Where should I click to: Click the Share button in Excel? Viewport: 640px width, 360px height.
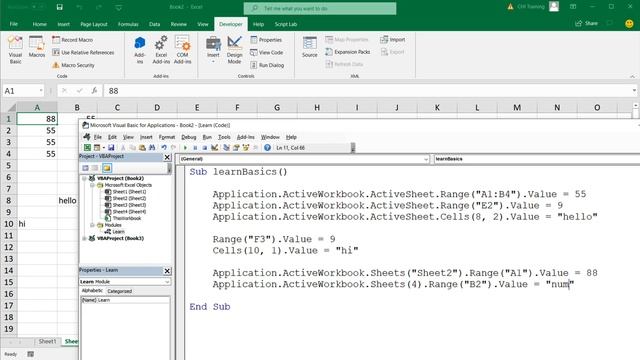click(587, 23)
